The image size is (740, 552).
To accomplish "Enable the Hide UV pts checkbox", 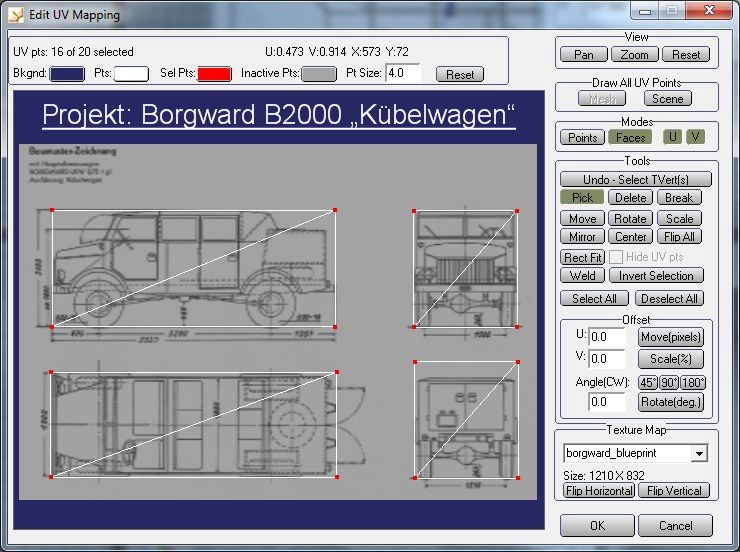I will pyautogui.click(x=616, y=257).
